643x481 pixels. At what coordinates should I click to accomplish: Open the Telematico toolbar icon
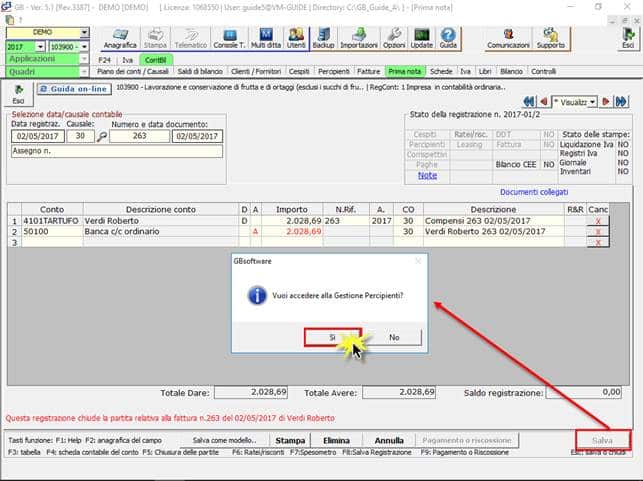coord(190,39)
